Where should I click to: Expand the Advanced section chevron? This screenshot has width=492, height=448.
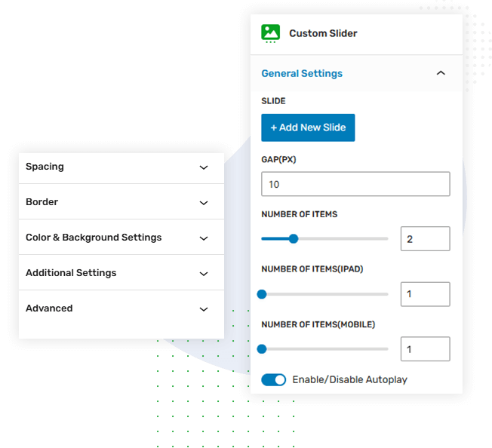(x=203, y=309)
